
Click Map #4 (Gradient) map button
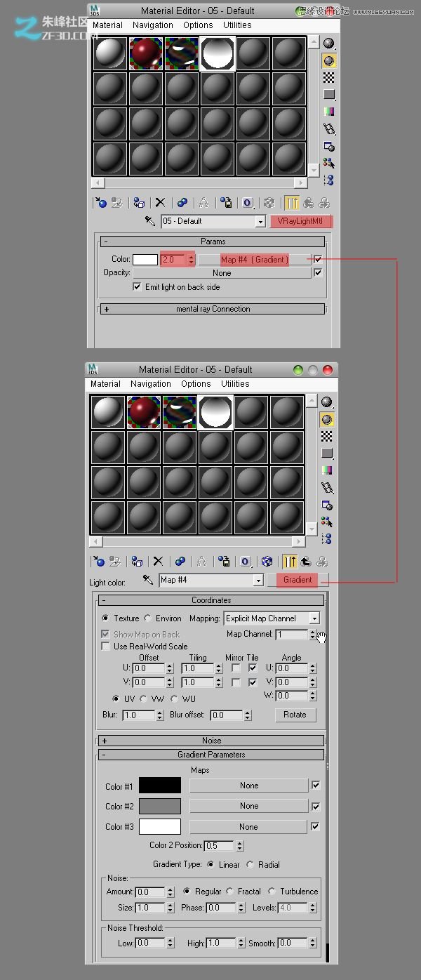pos(254,260)
